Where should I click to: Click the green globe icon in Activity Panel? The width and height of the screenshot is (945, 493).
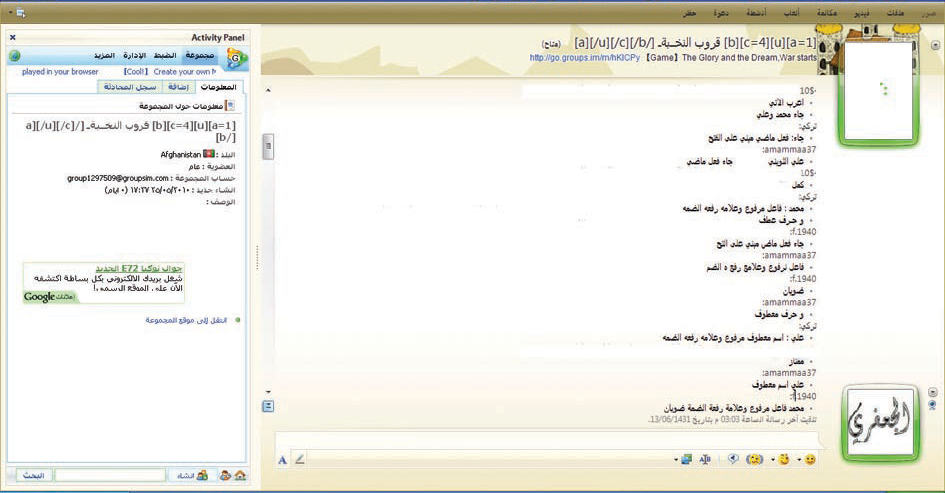point(14,56)
